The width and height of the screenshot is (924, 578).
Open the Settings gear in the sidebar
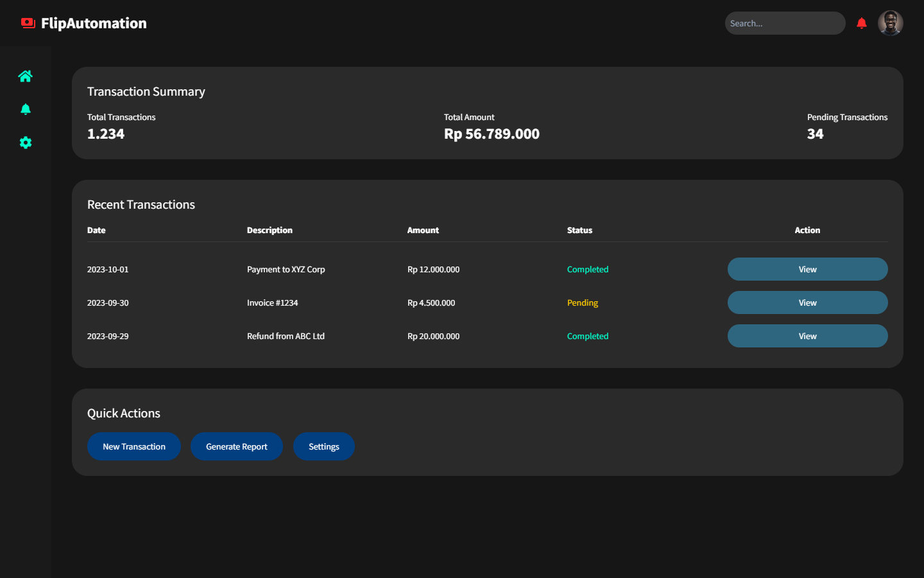(26, 143)
